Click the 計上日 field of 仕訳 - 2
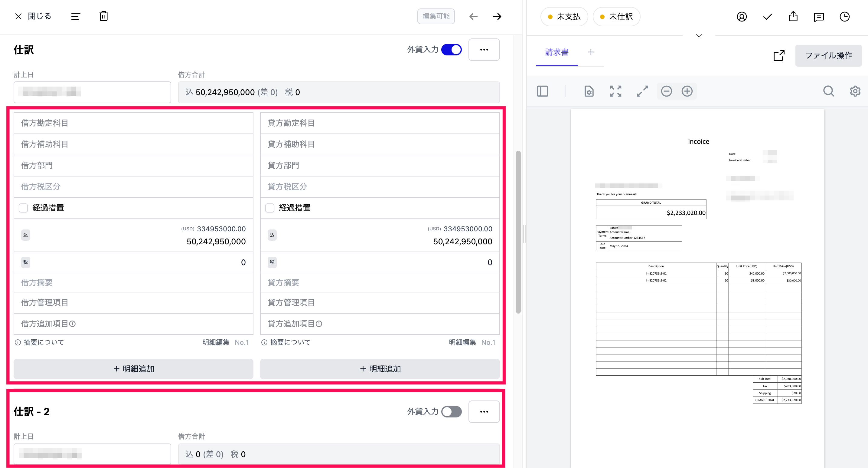Image resolution: width=868 pixels, height=468 pixels. tap(92, 454)
